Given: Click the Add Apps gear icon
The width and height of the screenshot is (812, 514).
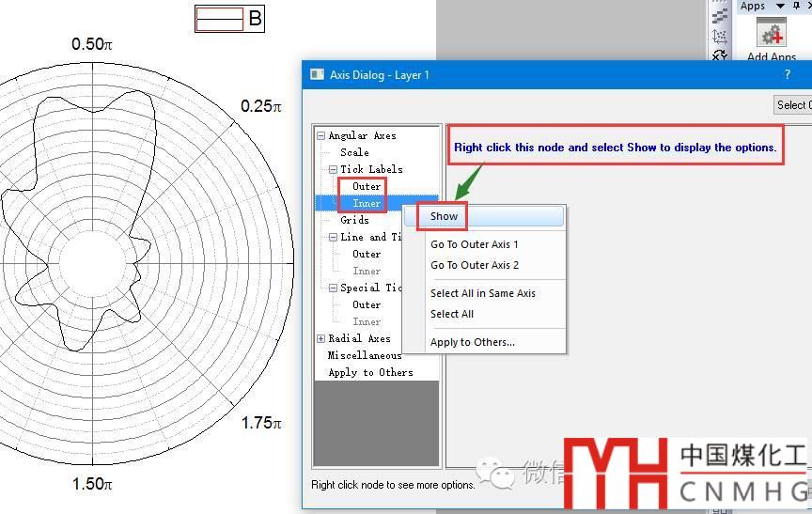Looking at the screenshot, I should click(x=773, y=34).
